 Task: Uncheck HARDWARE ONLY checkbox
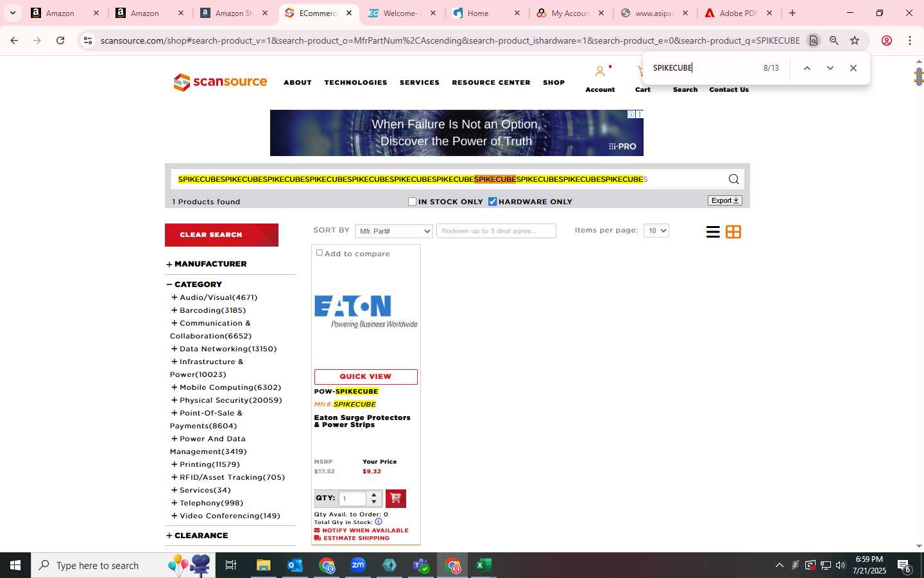point(493,202)
